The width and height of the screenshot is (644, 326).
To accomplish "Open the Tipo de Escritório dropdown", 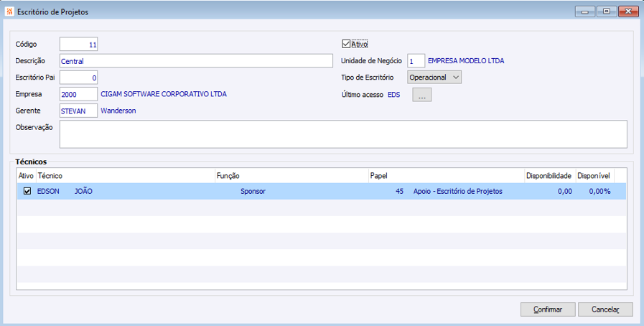I will click(434, 77).
